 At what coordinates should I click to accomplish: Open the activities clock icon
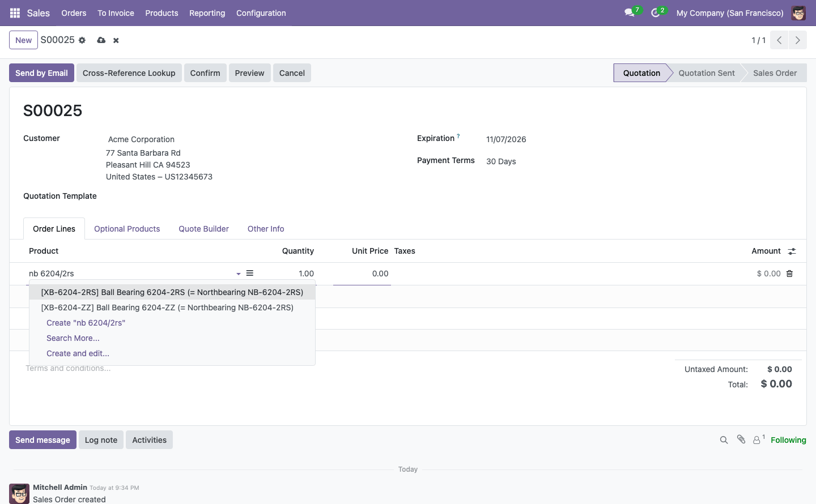coord(656,12)
